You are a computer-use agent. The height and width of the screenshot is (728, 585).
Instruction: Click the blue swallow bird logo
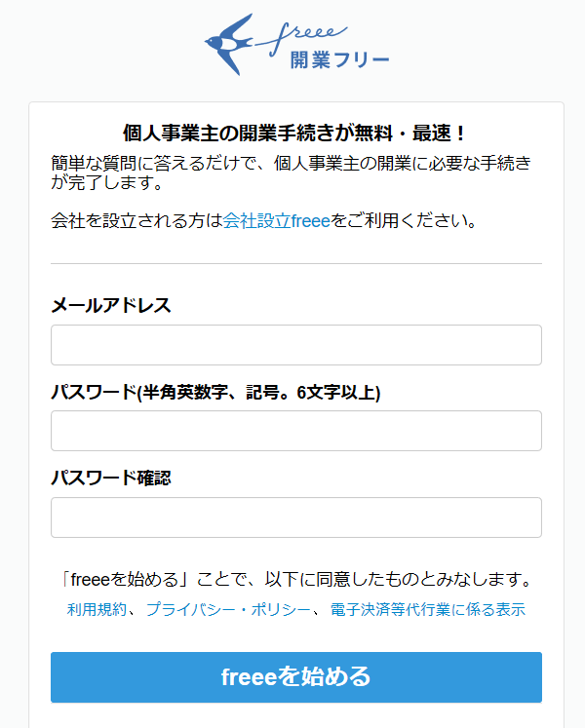point(228,44)
